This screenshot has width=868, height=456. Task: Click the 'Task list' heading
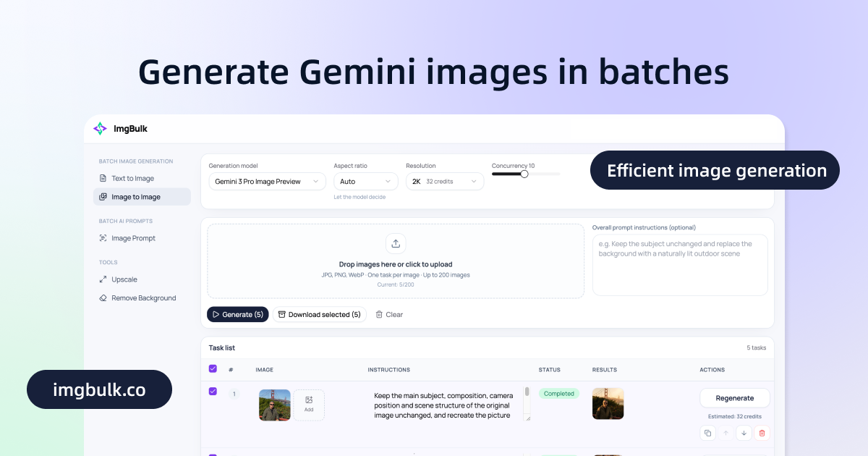point(222,348)
